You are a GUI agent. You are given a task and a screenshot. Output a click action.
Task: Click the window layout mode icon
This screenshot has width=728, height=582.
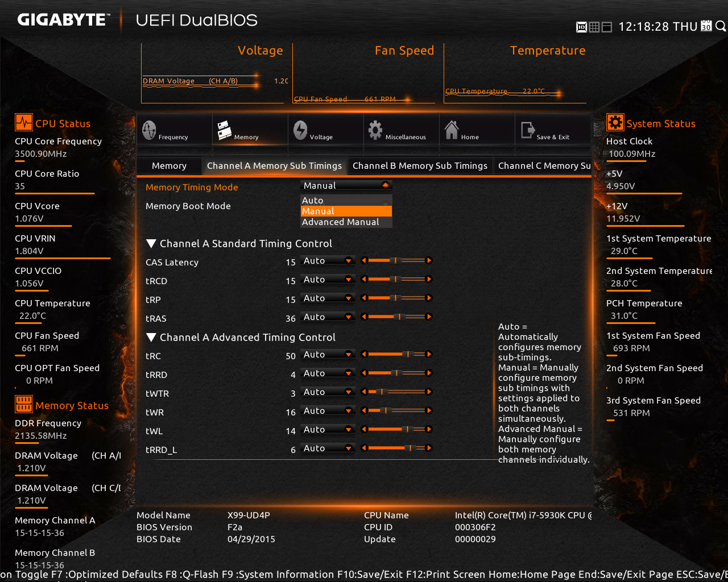[x=606, y=27]
